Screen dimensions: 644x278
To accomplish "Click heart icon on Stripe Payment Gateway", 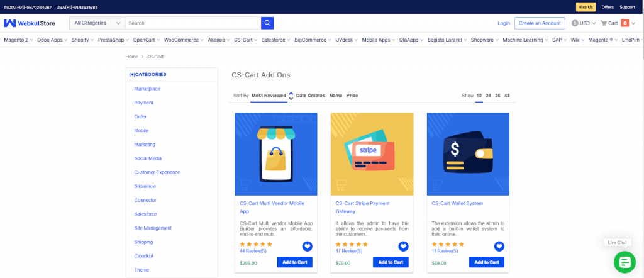I will coord(403,247).
